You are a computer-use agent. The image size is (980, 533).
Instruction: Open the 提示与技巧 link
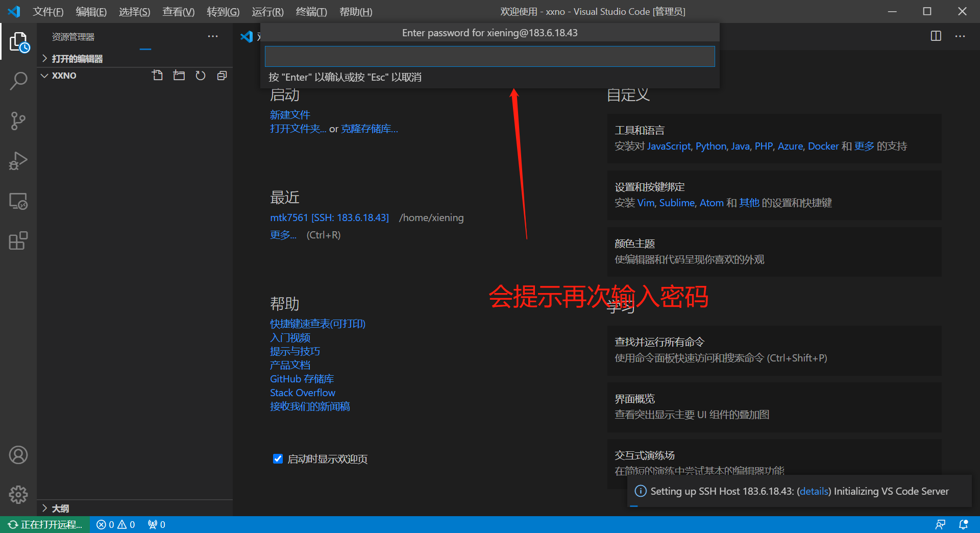pos(295,351)
